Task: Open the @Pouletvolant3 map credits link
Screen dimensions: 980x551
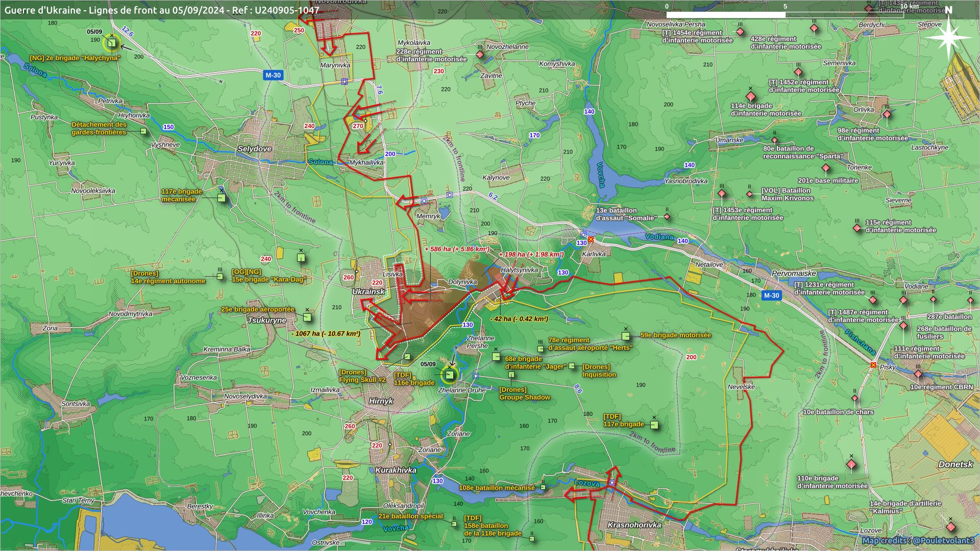Action: pyautogui.click(x=918, y=540)
